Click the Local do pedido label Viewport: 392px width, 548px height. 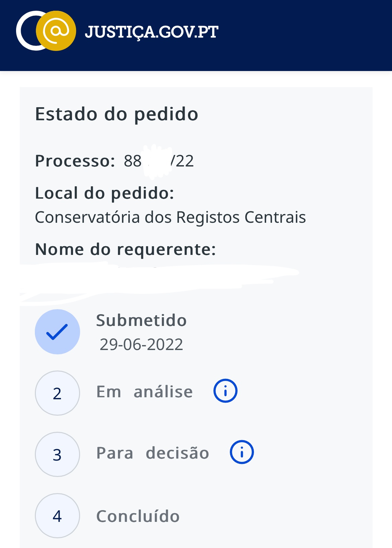pos(105,193)
